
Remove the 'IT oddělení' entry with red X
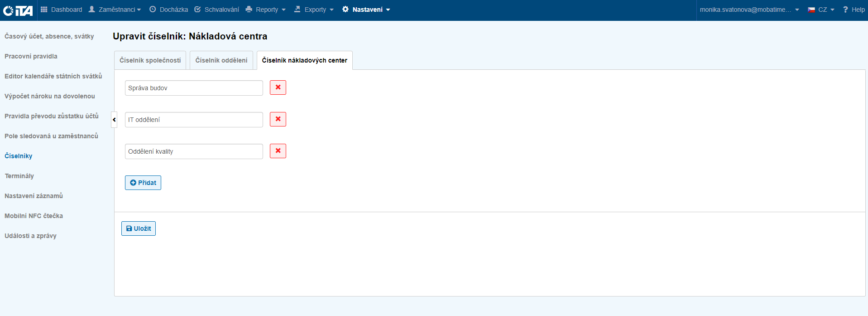click(x=278, y=119)
